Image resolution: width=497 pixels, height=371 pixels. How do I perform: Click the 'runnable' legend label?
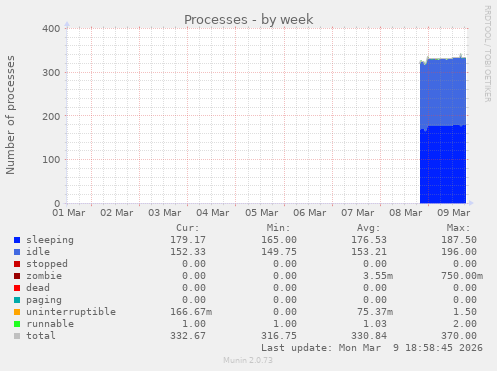pos(50,324)
